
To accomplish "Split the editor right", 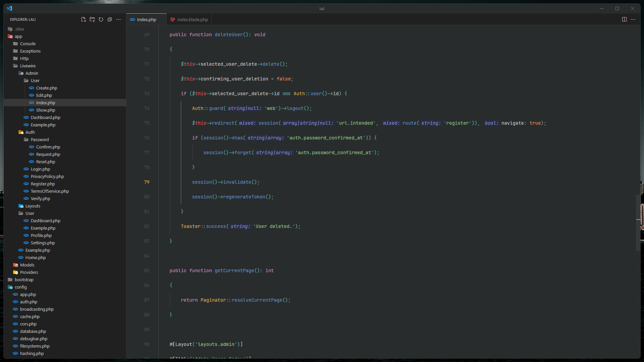I will 624,19.
